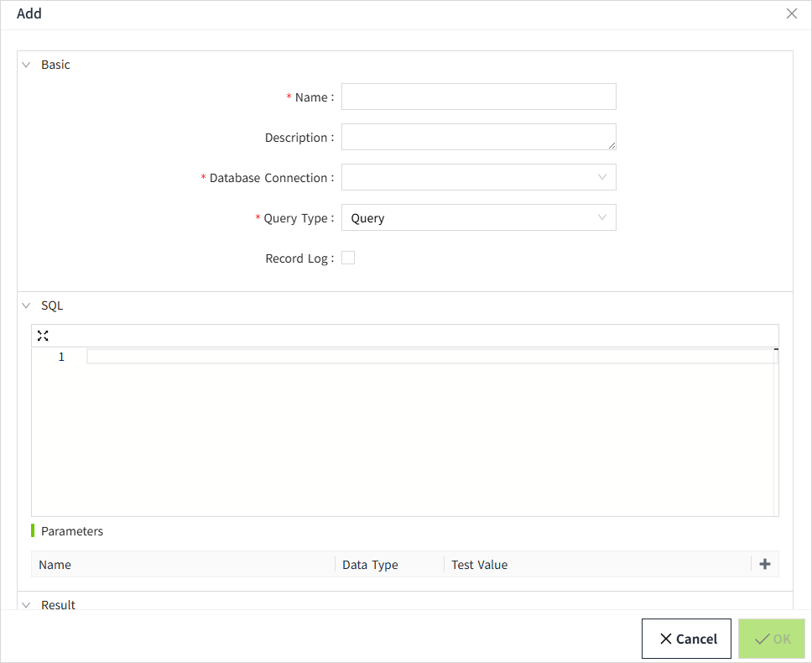Viewport: 812px width, 663px height.
Task: Click line number 1 in editor gutter
Action: (61, 357)
